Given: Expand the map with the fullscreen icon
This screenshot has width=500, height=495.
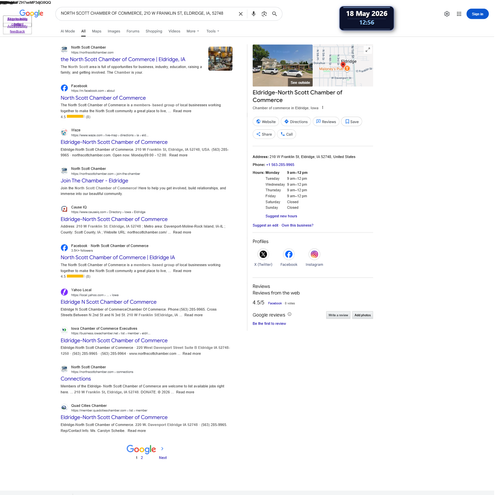Looking at the screenshot, I should pos(368,50).
